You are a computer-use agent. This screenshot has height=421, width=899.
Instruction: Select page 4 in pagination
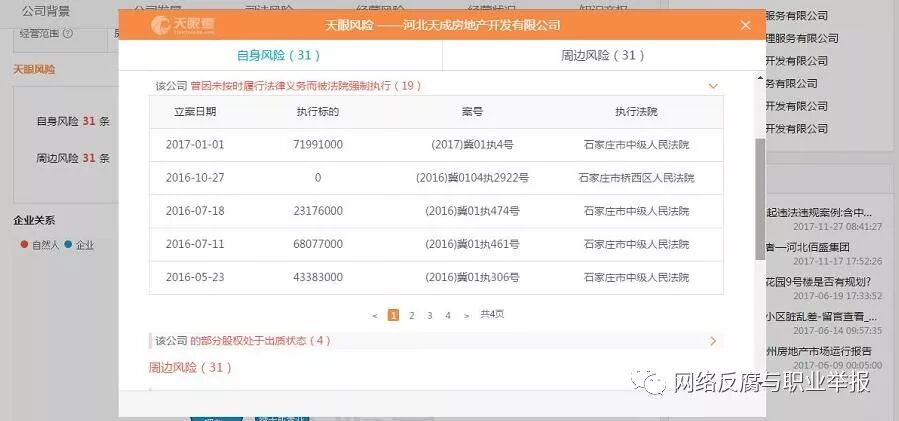point(448,315)
